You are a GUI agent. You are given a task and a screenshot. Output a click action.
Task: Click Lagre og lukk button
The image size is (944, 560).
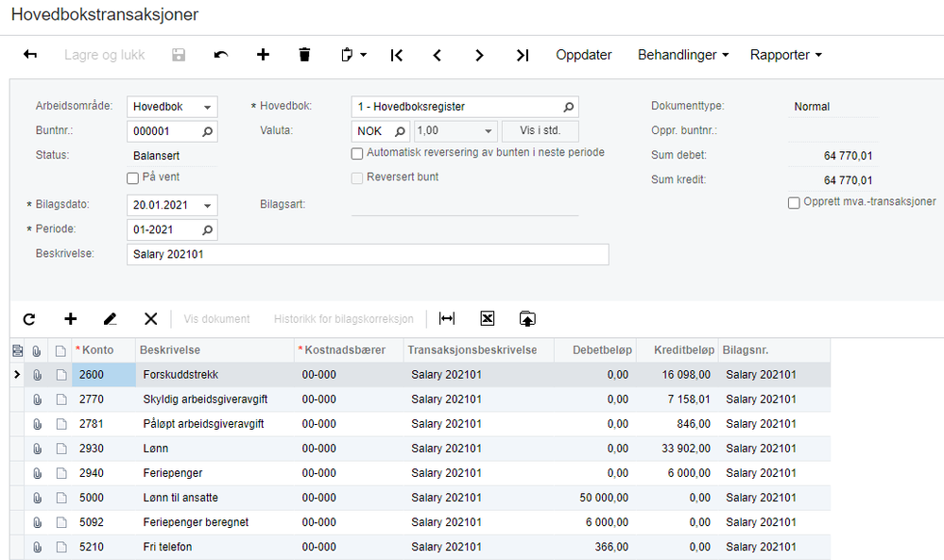104,55
